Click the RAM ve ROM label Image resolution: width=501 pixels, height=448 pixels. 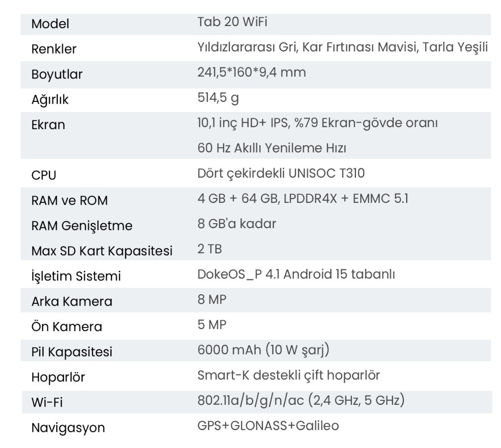tap(69, 201)
